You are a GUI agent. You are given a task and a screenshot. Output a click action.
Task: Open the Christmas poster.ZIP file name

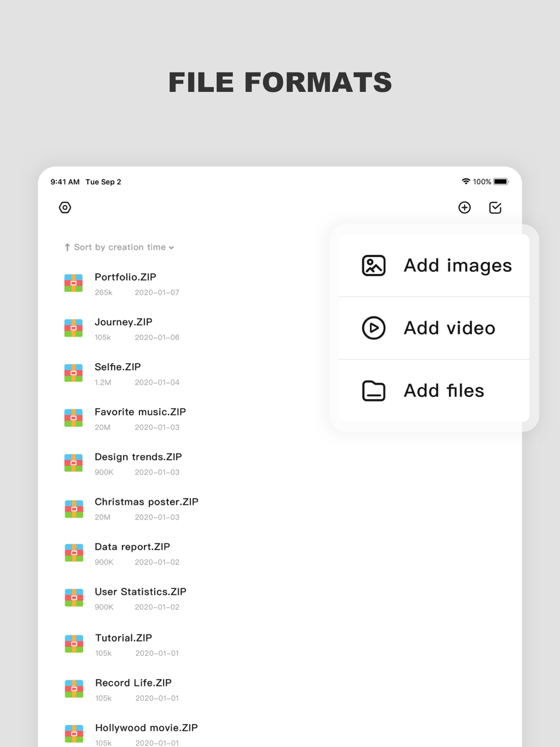click(x=147, y=502)
